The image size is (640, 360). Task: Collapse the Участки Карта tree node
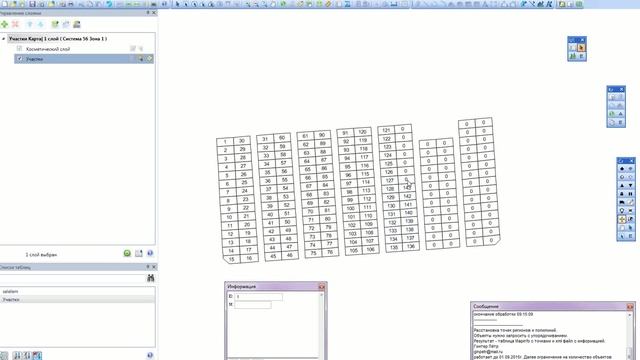pos(4,39)
